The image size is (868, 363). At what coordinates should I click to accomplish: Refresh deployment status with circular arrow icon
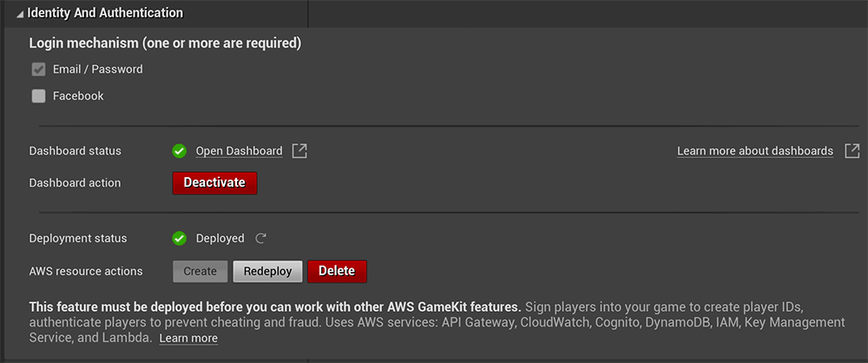point(260,239)
